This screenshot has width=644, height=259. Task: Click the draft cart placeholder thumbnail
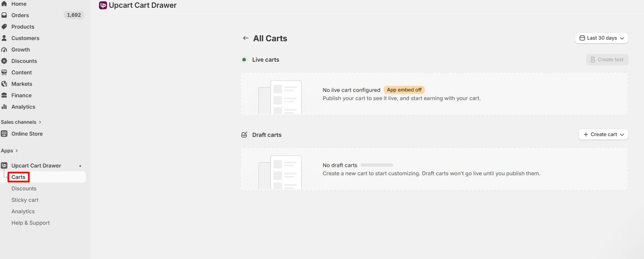click(280, 172)
